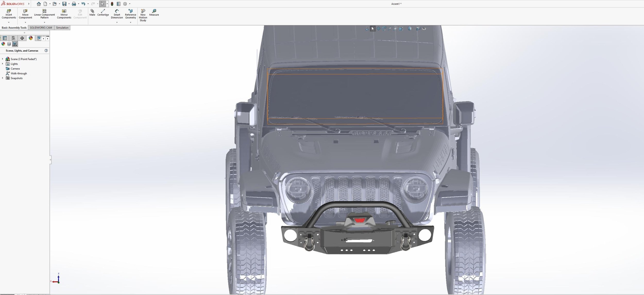Toggle View Scene, Lights, and Cameras button
The width and height of the screenshot is (644, 295).
pos(15,44)
